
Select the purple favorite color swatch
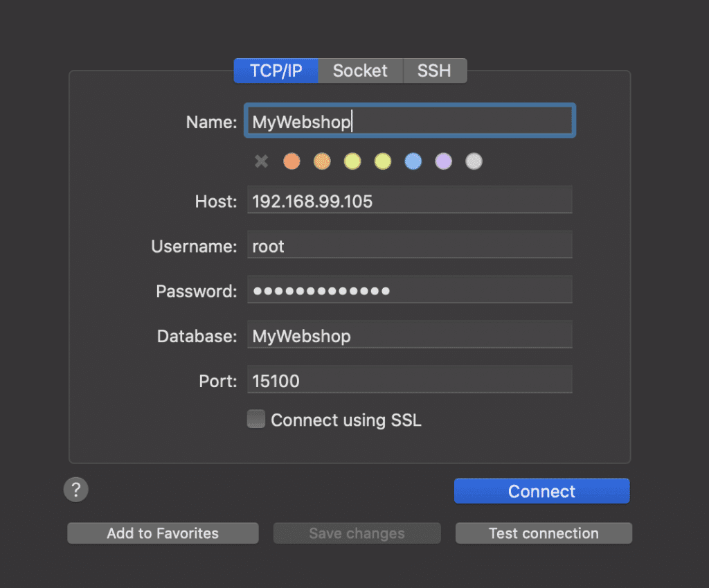pos(443,161)
